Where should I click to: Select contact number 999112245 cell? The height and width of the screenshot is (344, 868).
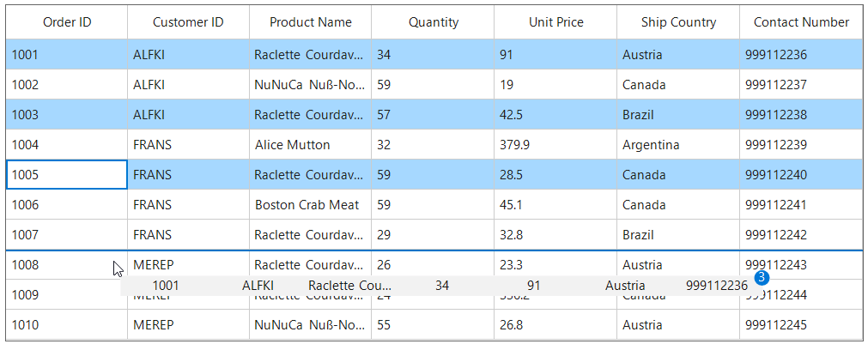tap(801, 325)
